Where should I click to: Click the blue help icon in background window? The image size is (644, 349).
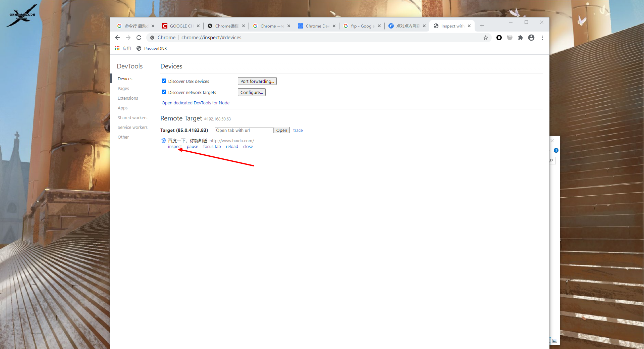(x=556, y=150)
